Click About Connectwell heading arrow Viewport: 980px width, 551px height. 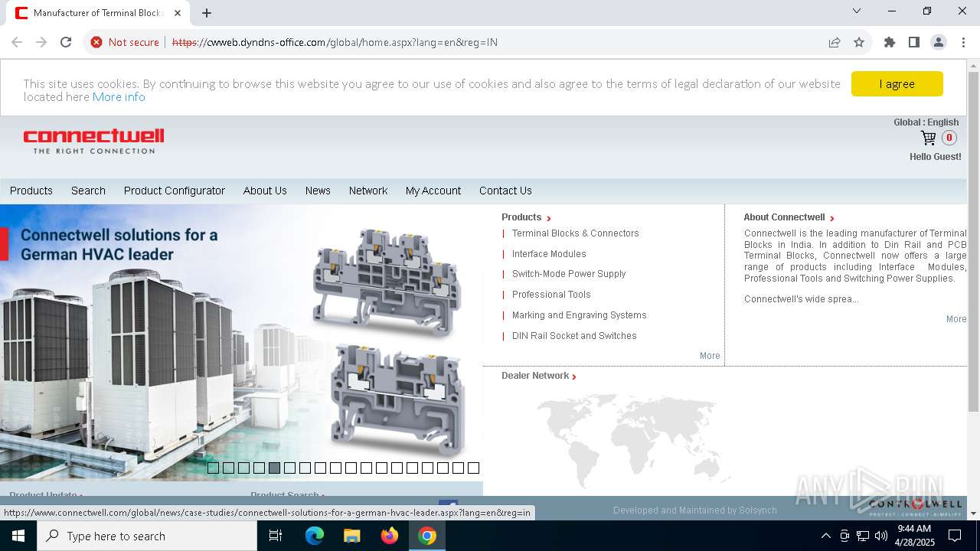click(x=832, y=218)
